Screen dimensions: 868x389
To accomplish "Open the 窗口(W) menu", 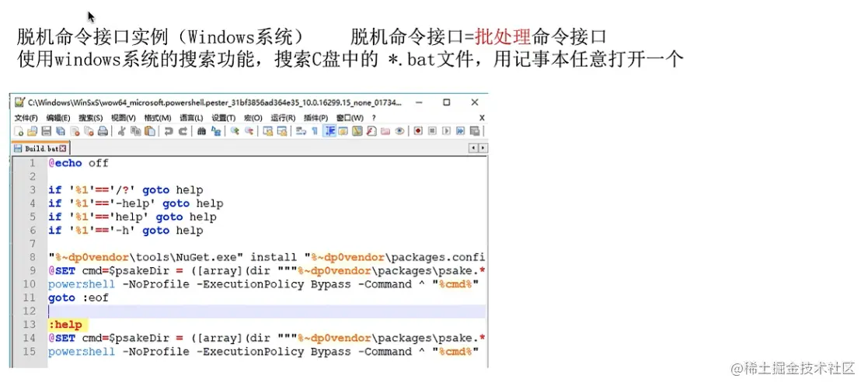I will tap(350, 118).
